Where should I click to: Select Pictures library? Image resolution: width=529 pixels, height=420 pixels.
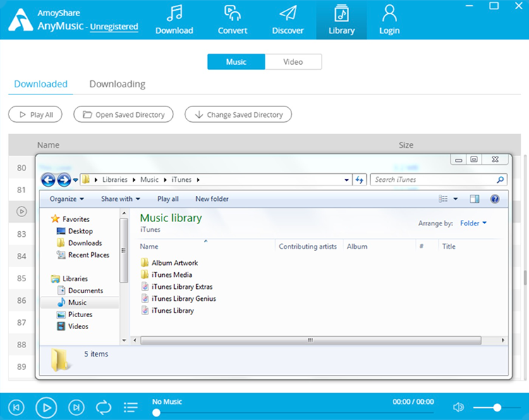click(x=75, y=314)
